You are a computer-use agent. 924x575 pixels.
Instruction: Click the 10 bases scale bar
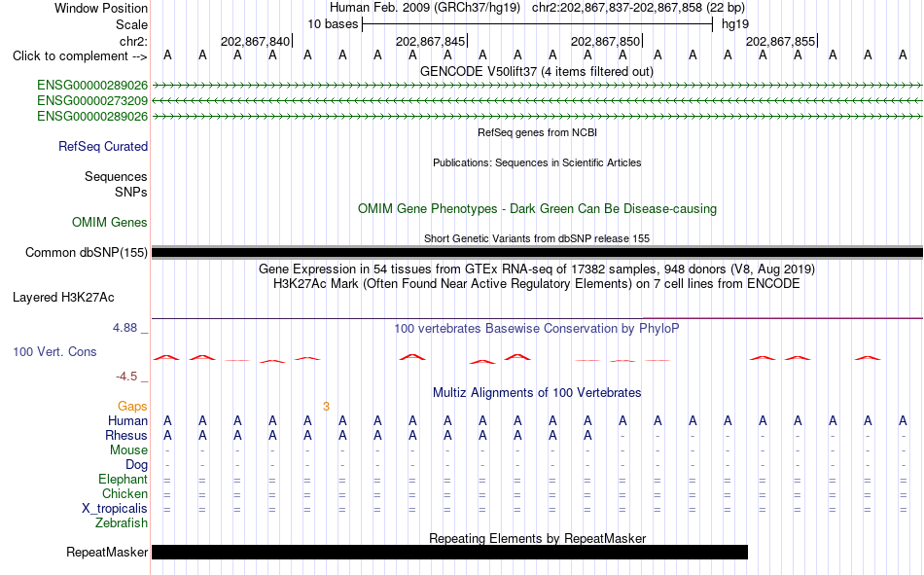(538, 24)
